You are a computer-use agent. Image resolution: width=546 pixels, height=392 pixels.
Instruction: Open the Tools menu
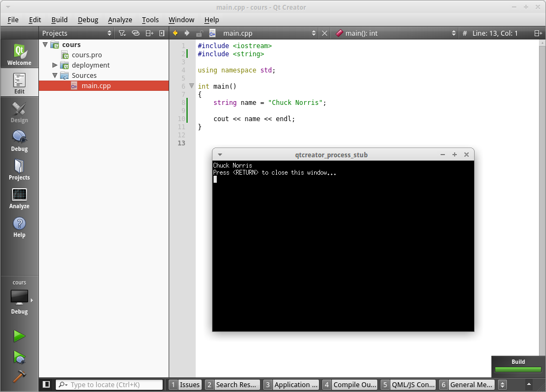[x=150, y=20]
